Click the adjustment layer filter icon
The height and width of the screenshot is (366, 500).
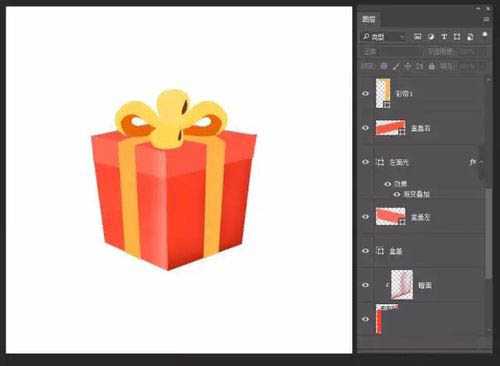point(431,36)
